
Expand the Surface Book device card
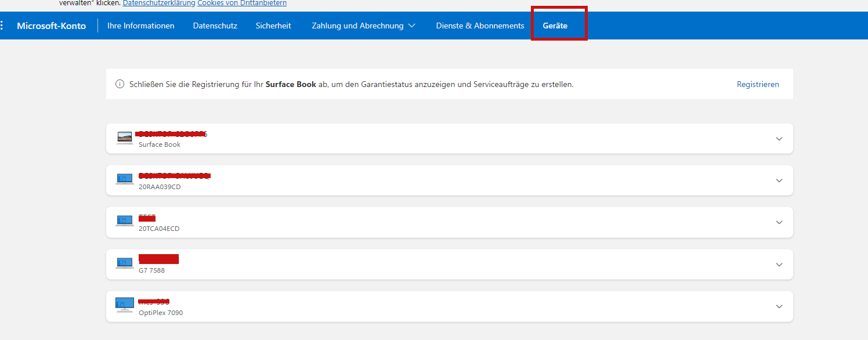coord(779,139)
